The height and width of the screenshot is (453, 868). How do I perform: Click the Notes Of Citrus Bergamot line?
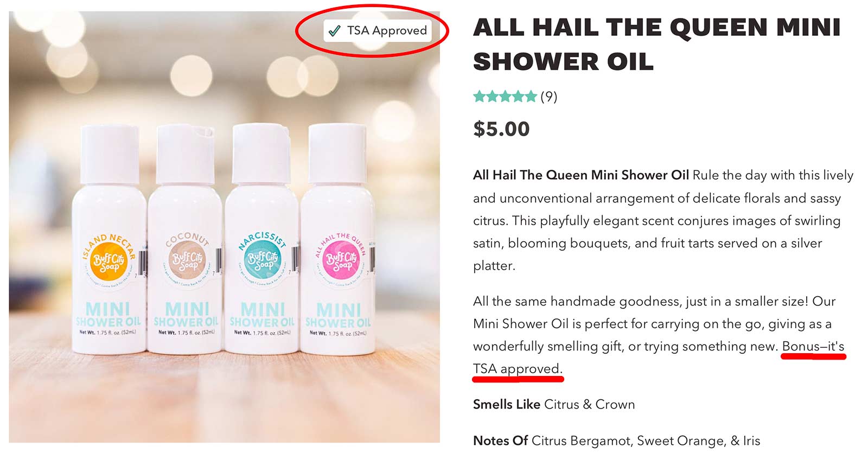pyautogui.click(x=616, y=441)
